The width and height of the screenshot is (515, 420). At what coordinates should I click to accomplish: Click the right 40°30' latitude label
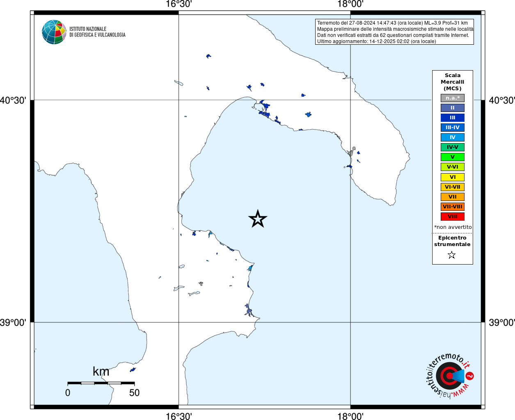pyautogui.click(x=502, y=100)
